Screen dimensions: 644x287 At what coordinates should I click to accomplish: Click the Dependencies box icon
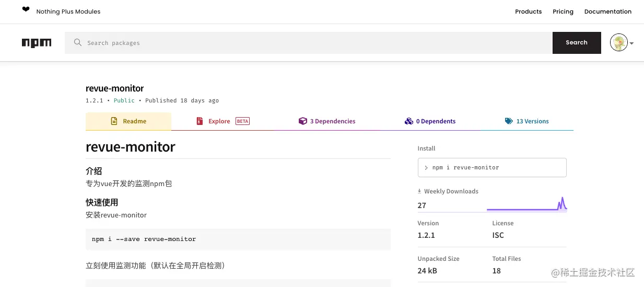302,121
